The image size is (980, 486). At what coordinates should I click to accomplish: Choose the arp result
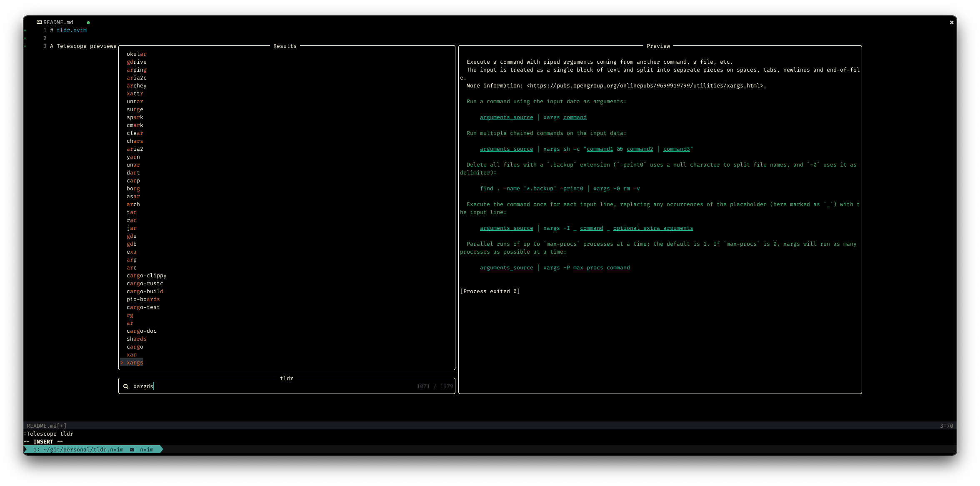coord(132,260)
